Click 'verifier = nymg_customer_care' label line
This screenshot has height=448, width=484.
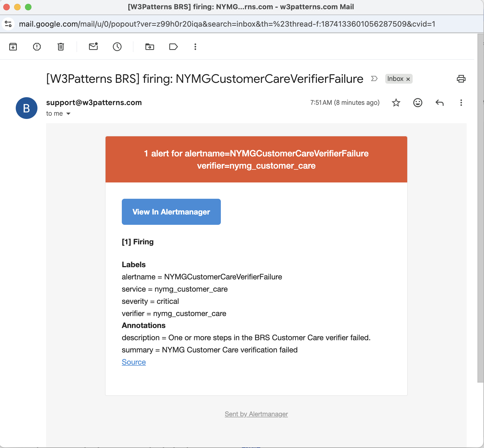coord(174,313)
